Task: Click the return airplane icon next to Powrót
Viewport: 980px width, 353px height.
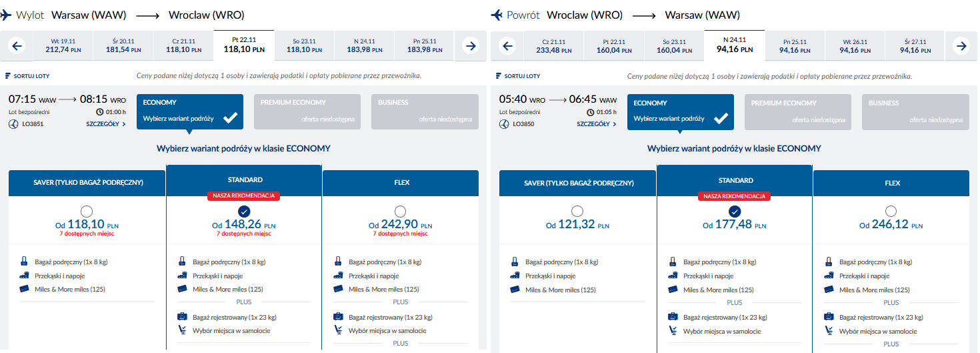Action: click(x=497, y=15)
